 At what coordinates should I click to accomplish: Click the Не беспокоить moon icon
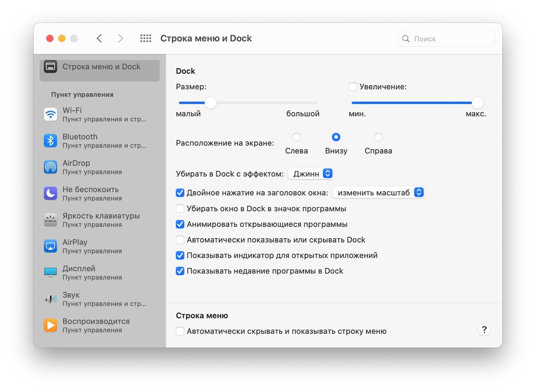click(x=50, y=193)
